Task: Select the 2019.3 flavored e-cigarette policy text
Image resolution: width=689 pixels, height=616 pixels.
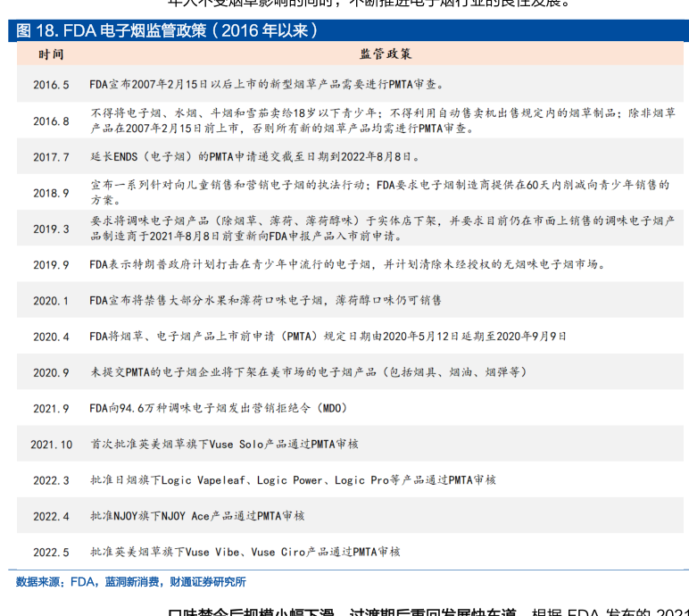Action: click(x=382, y=229)
